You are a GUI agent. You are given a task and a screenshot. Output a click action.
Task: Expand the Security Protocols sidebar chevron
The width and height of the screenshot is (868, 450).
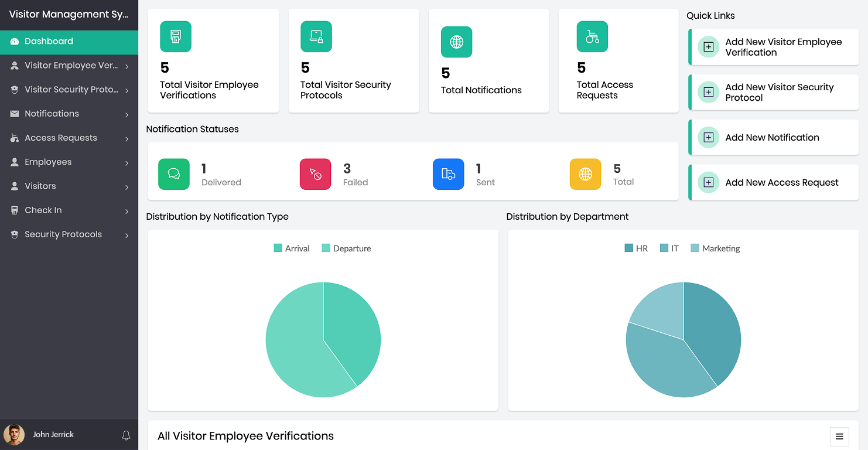coord(127,235)
